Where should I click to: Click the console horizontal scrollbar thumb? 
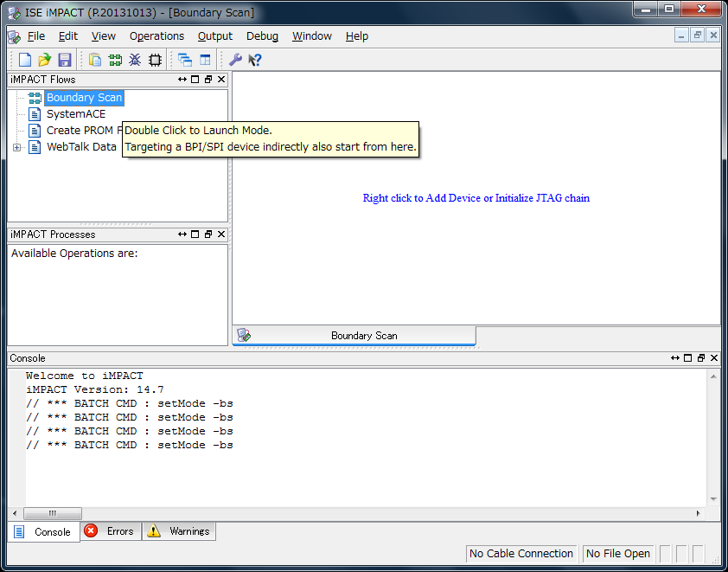point(52,513)
